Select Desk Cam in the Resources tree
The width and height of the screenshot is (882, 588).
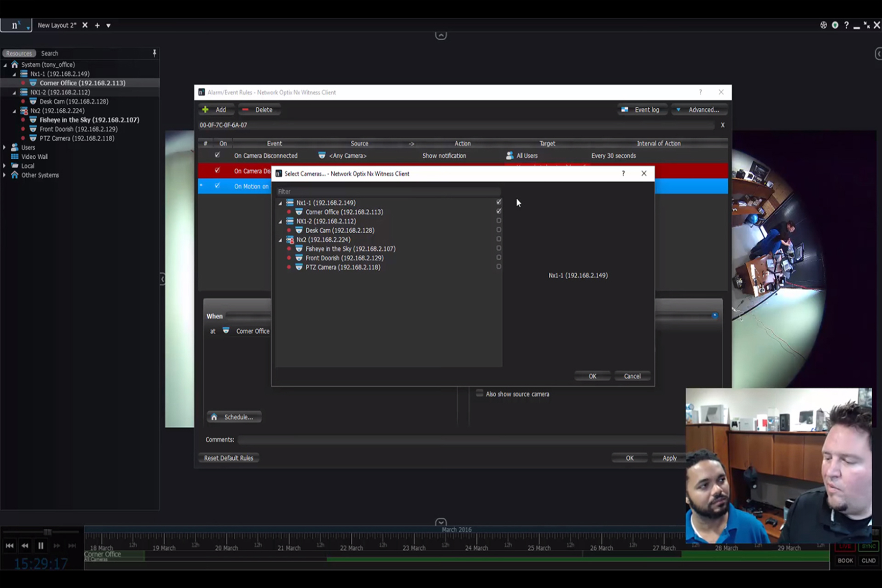(x=73, y=101)
